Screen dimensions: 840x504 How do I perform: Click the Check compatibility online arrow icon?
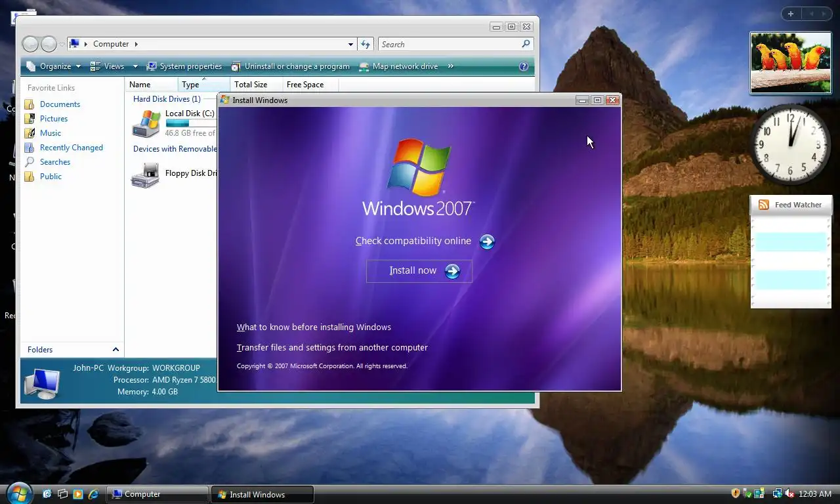pyautogui.click(x=487, y=241)
